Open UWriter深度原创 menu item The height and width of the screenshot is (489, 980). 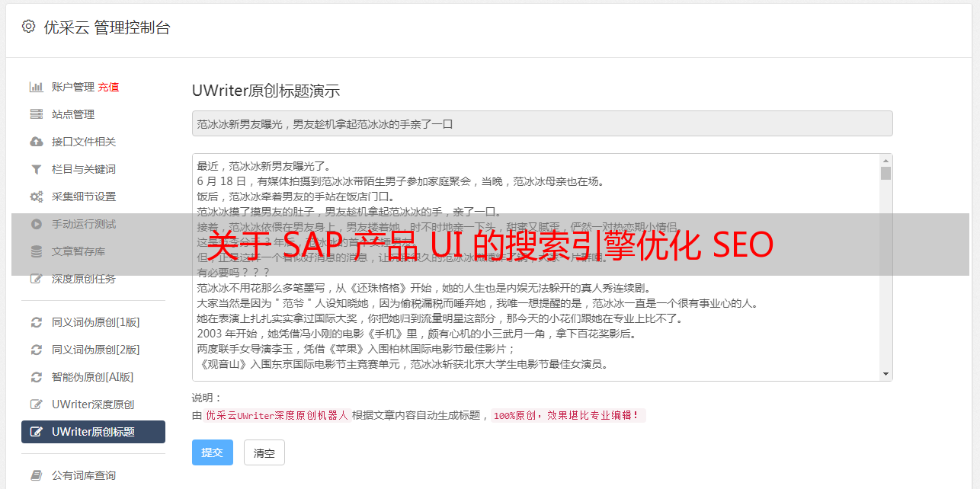coord(93,404)
